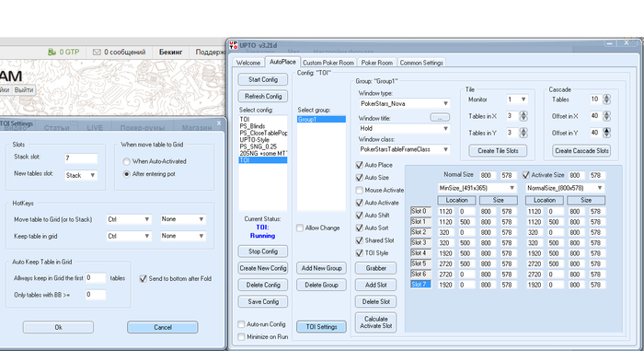
Task: Expand the MinSize_(491x365) preset dropdown
Action: click(477, 188)
